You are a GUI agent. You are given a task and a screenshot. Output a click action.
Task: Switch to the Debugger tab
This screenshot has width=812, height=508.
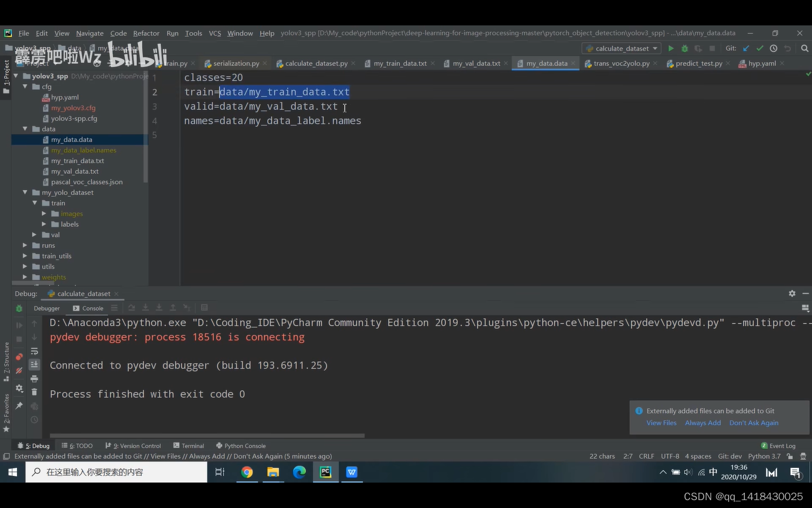(47, 308)
